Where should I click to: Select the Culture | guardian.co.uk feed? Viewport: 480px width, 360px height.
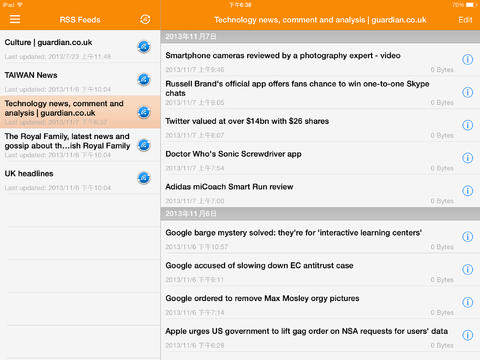point(80,47)
